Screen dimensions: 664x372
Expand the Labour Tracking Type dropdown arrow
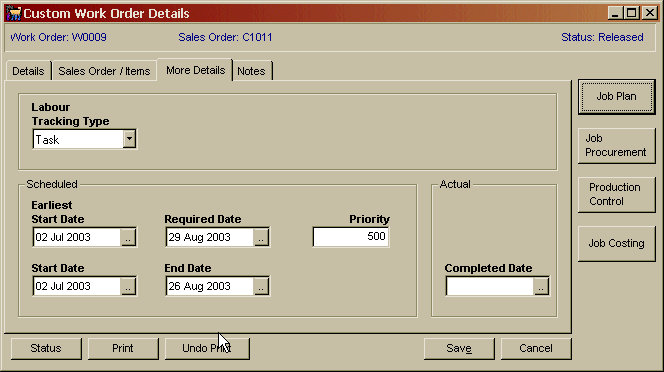coord(129,139)
